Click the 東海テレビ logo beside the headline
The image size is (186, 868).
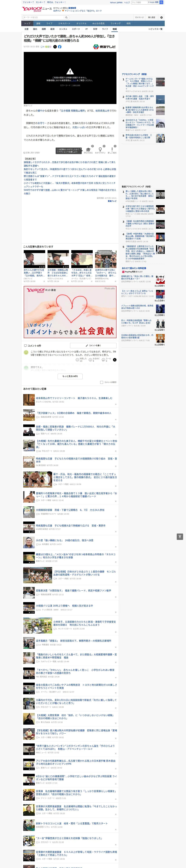105,47
